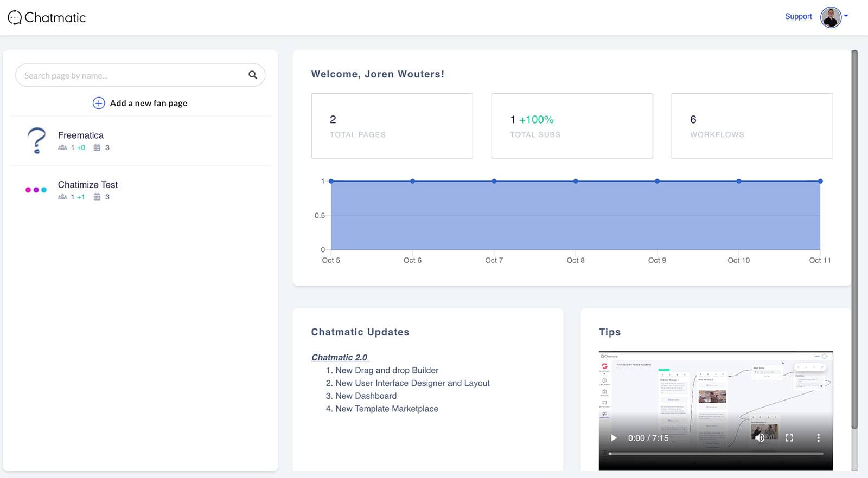Click 'New Drag and drop Builder' text

pyautogui.click(x=387, y=370)
